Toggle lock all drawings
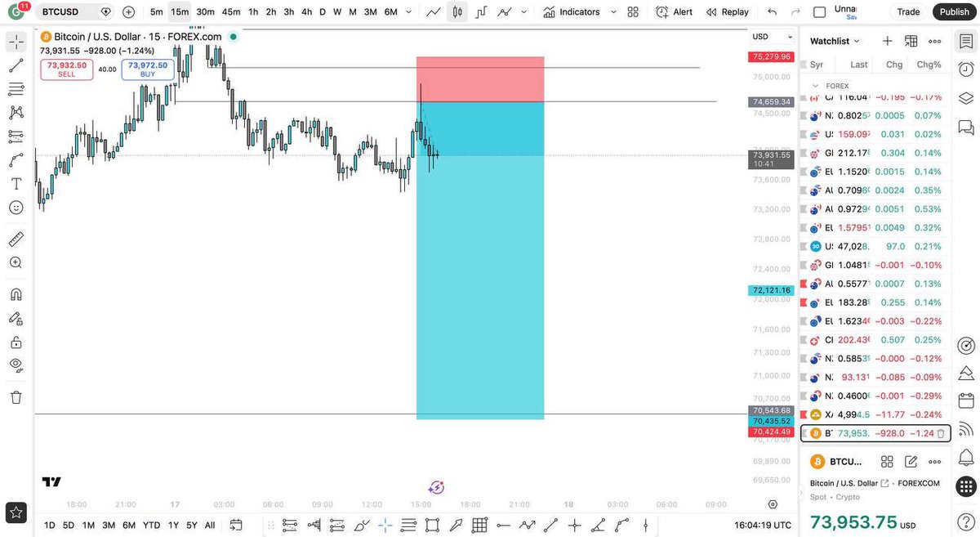Image resolution: width=980 pixels, height=537 pixels. pyautogui.click(x=16, y=342)
